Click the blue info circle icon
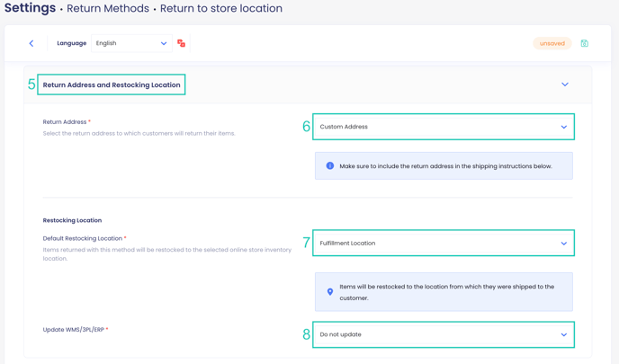619x364 pixels. (330, 166)
